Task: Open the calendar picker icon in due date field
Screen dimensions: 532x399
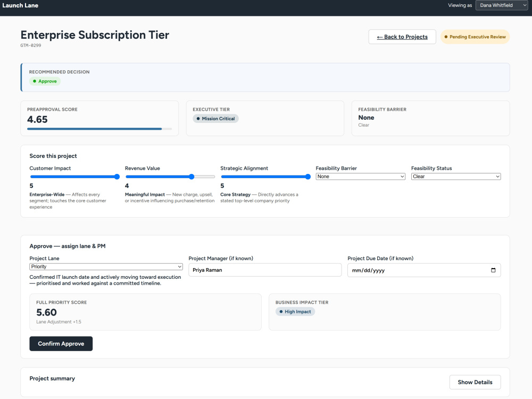Action: [493, 270]
